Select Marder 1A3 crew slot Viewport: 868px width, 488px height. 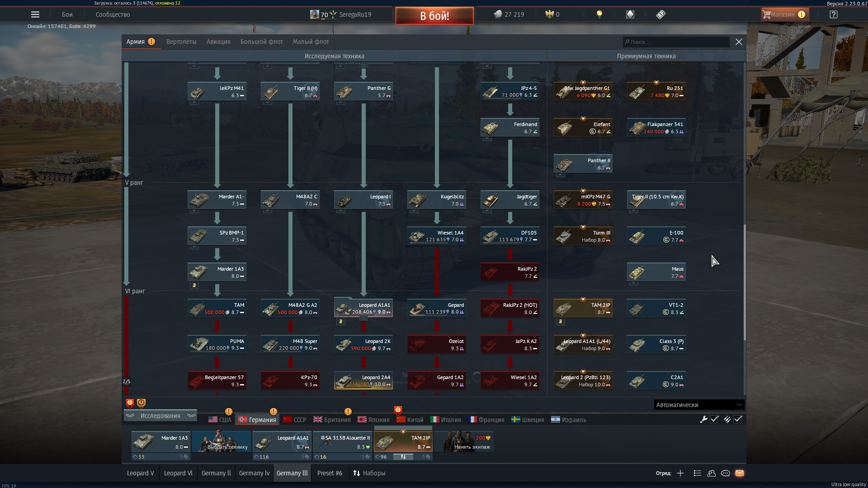click(161, 441)
